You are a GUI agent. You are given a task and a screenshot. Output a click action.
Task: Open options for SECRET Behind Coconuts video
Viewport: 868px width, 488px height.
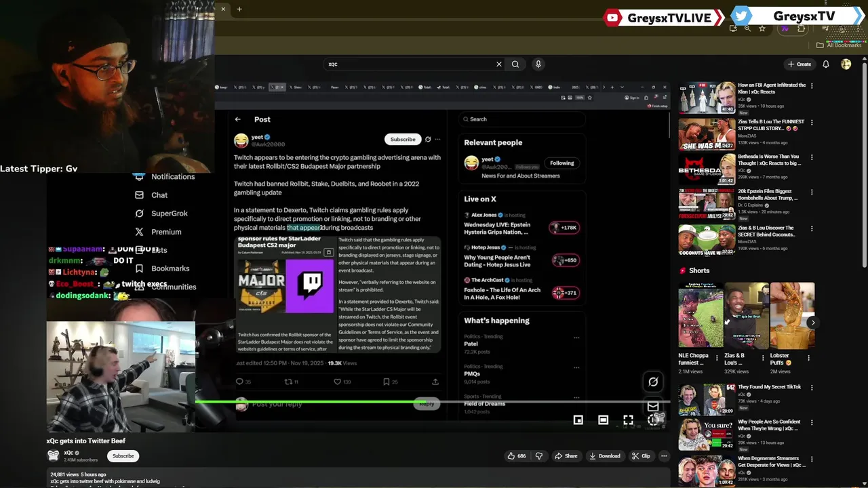click(812, 229)
